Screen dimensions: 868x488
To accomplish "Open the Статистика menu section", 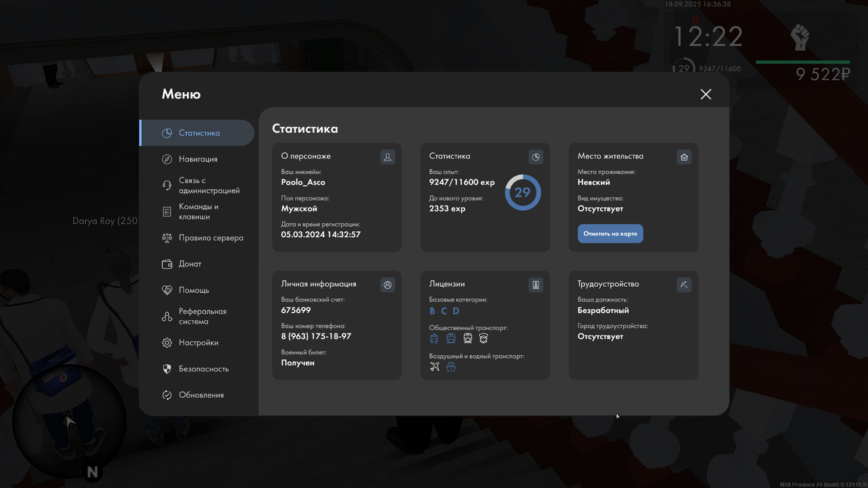I will pos(197,133).
